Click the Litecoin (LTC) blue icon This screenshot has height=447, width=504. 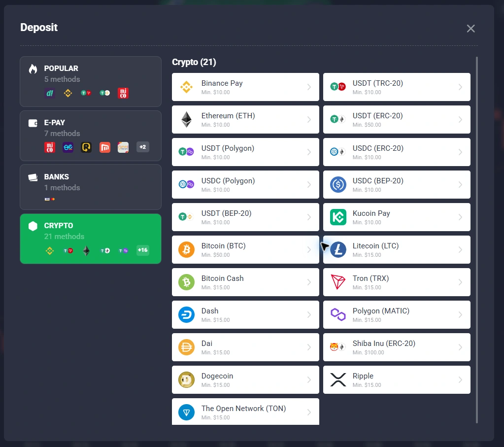pos(338,249)
